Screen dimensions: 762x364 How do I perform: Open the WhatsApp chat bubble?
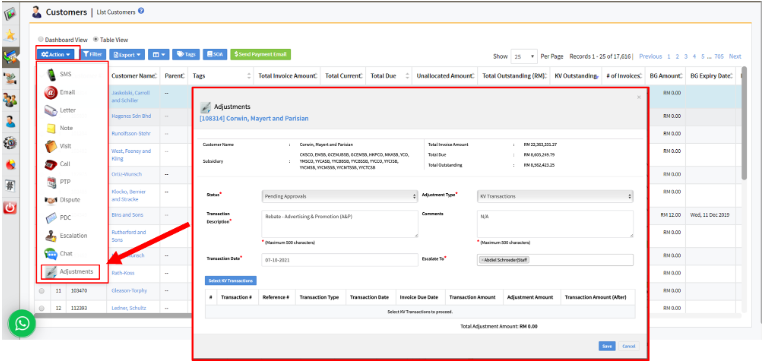pos(22,323)
